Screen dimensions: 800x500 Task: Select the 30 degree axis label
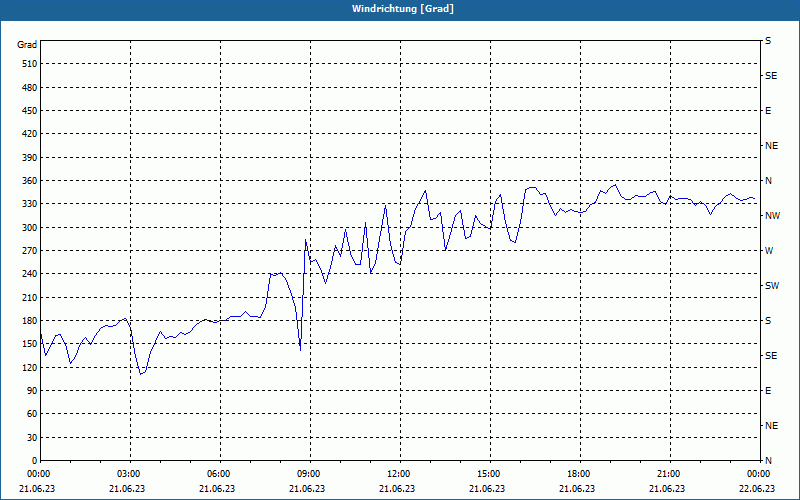32,437
